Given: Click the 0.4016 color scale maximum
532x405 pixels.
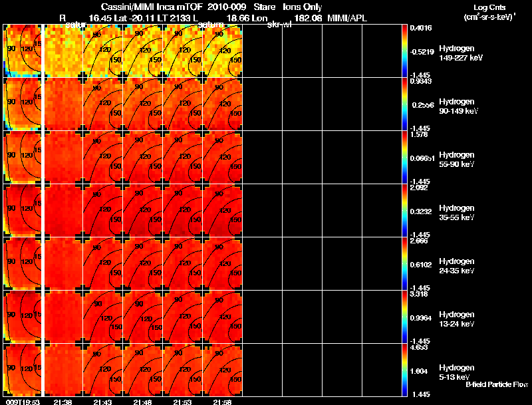Looking at the screenshot, I should point(421,28).
